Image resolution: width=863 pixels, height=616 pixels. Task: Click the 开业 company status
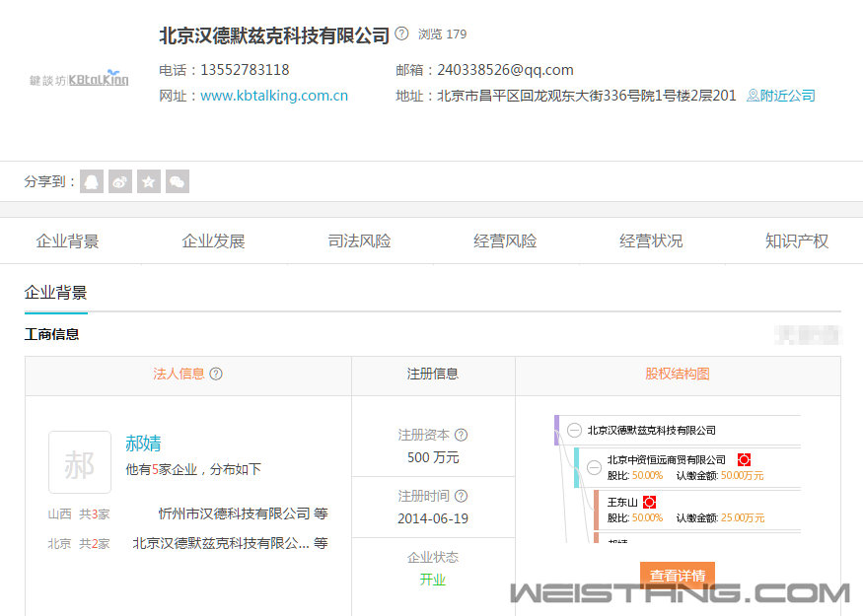(433, 580)
